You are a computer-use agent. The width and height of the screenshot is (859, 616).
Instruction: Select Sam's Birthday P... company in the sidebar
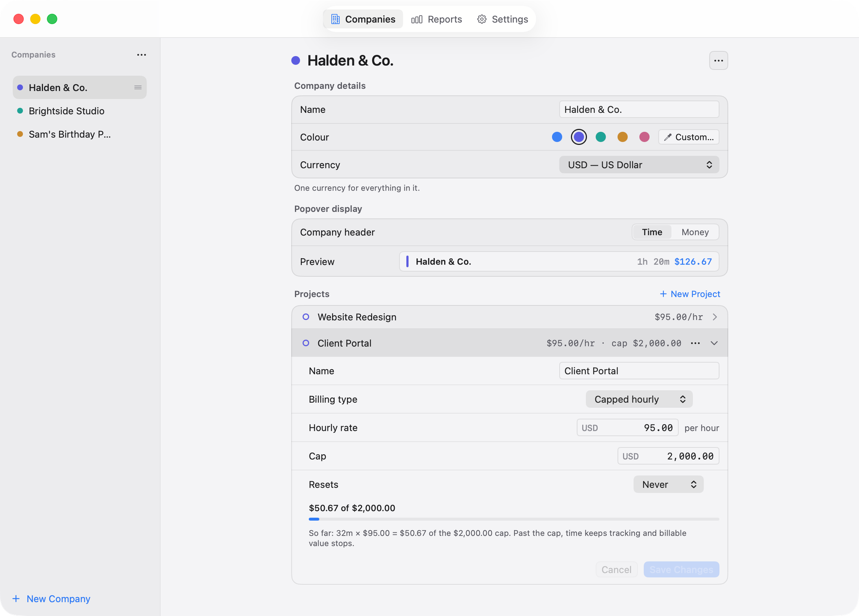tap(79, 134)
